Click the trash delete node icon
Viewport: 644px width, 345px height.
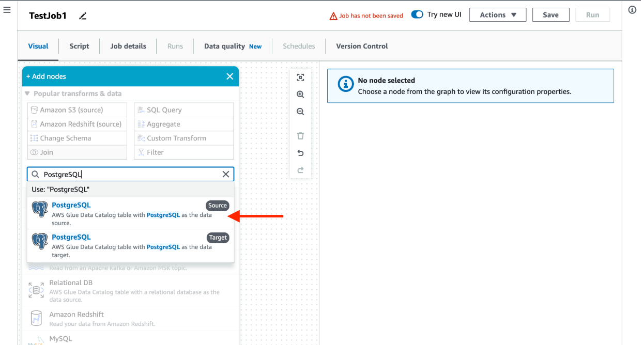(300, 136)
